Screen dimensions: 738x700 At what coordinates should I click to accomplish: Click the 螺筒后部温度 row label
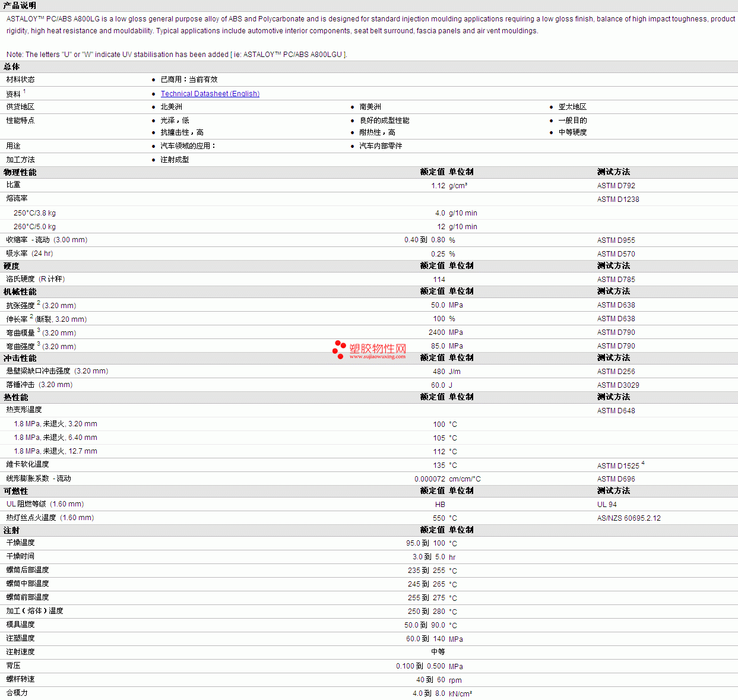pyautogui.click(x=27, y=570)
